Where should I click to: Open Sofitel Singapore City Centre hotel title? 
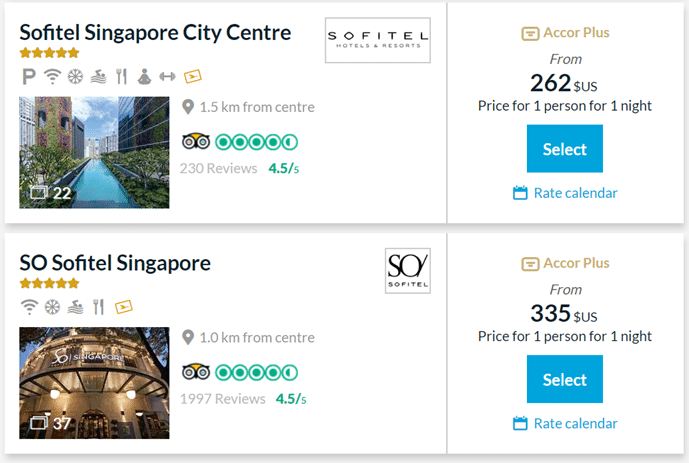pos(155,33)
